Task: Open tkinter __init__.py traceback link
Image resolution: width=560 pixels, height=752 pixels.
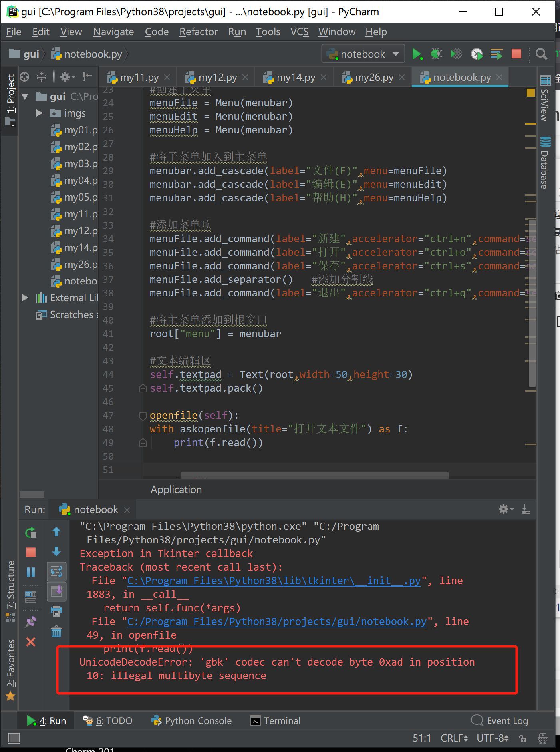Action: point(274,581)
